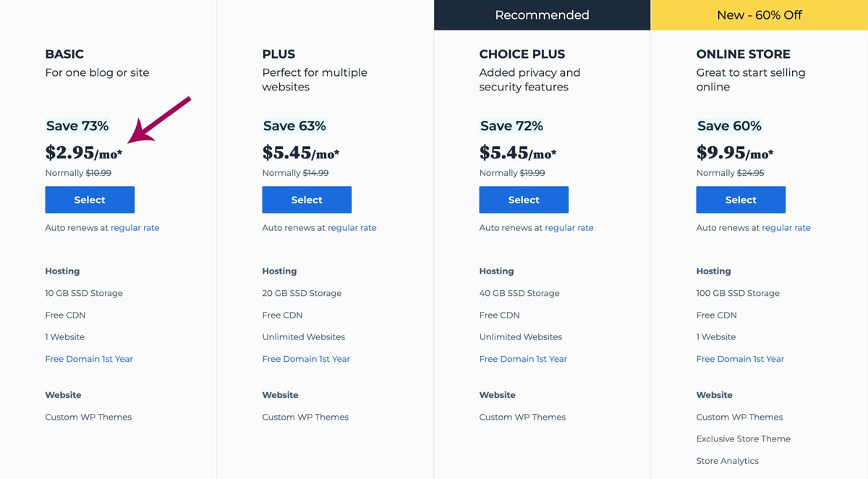
Task: Click PLUS plan Free Domain 1st Year
Action: pos(306,359)
